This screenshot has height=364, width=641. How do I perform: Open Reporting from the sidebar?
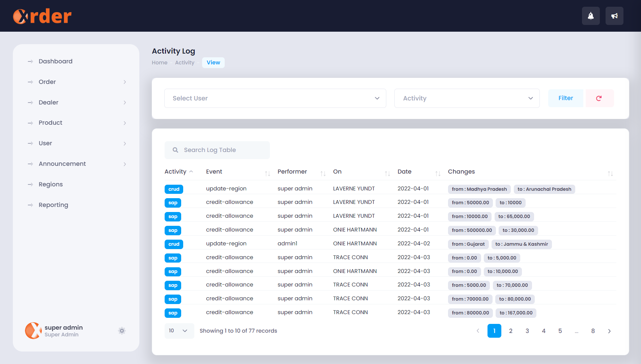53,205
